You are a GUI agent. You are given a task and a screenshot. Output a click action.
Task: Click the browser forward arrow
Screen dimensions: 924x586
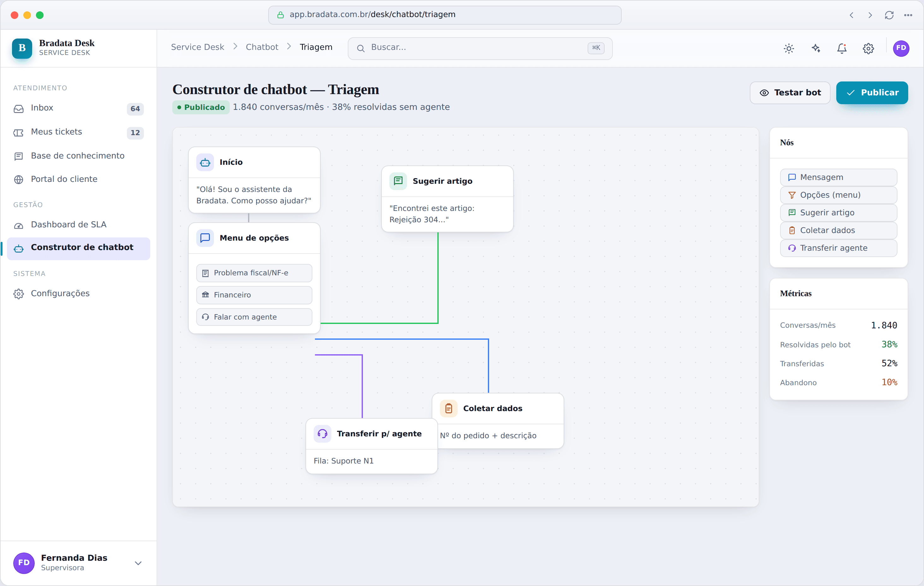pos(870,15)
